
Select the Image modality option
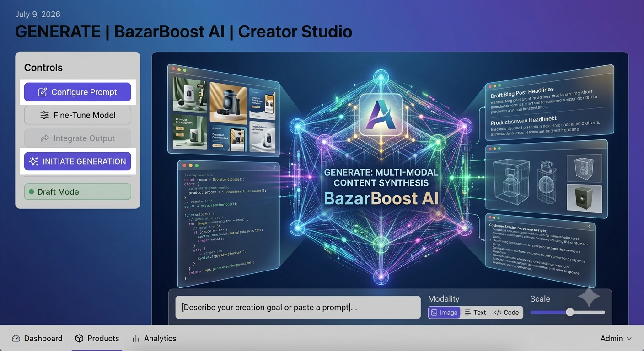444,313
